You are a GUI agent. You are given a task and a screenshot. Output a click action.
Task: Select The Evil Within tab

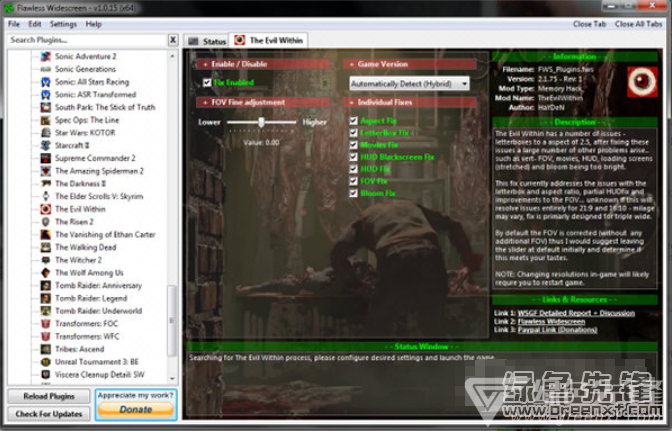pos(269,40)
